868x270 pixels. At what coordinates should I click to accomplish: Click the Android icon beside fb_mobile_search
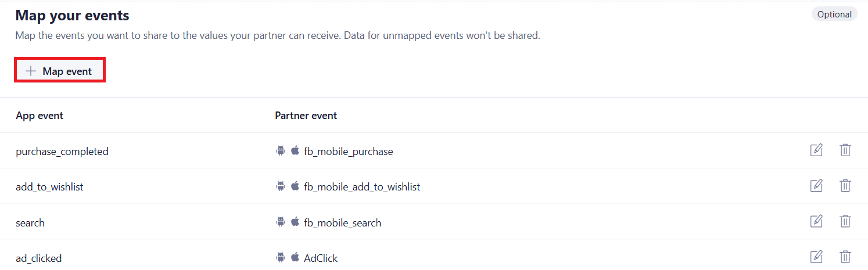click(x=281, y=222)
